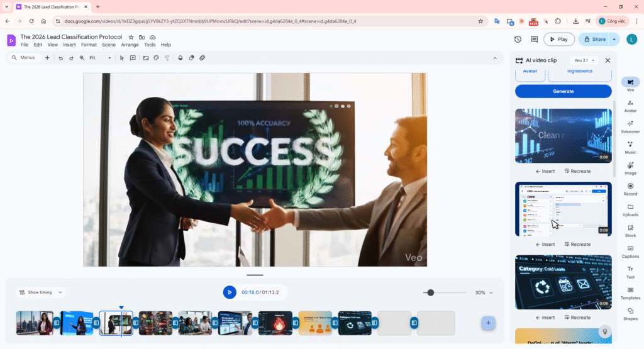
Task: Open the Voiceover panel in the sidebar
Action: coord(630,126)
